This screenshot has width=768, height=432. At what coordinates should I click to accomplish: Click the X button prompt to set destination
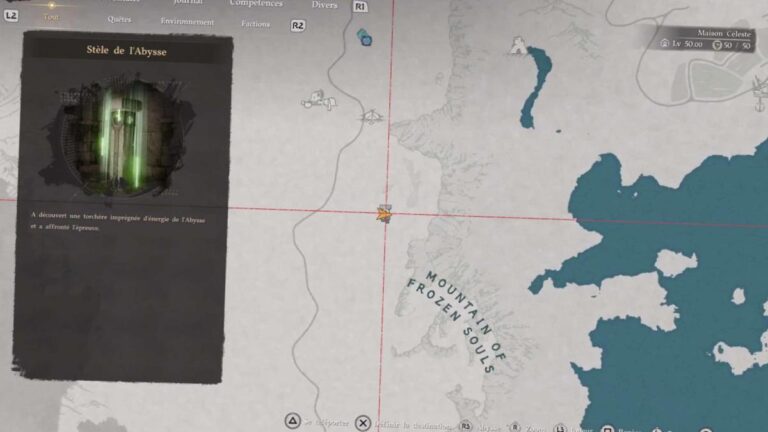pos(363,423)
